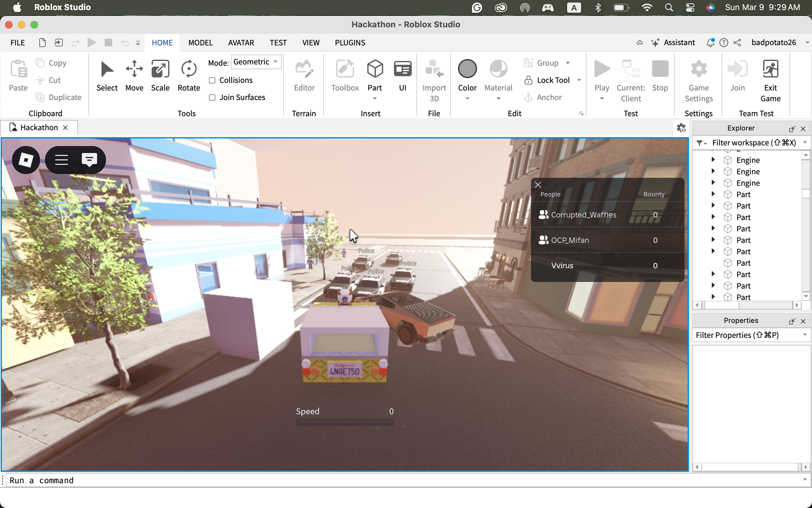Click the share icon near username
The width and height of the screenshot is (812, 508).
737,43
